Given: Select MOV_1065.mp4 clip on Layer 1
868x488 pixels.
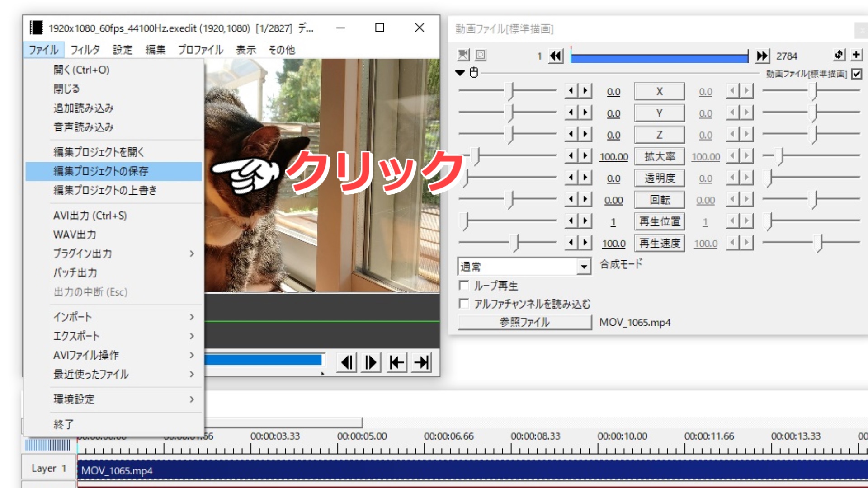Looking at the screenshot, I should click(472, 470).
